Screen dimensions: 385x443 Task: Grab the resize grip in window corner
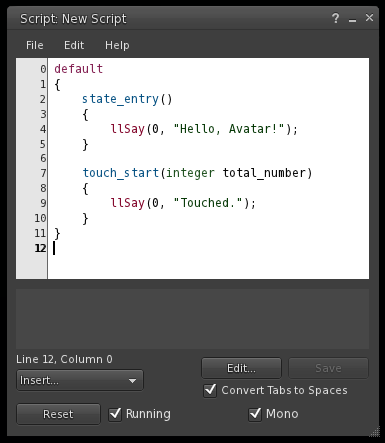[375, 431]
